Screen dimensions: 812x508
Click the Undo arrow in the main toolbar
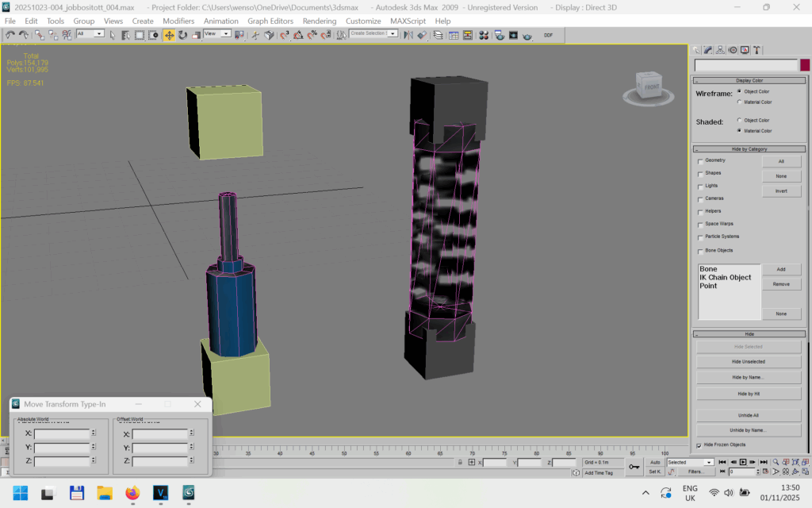[x=10, y=35]
